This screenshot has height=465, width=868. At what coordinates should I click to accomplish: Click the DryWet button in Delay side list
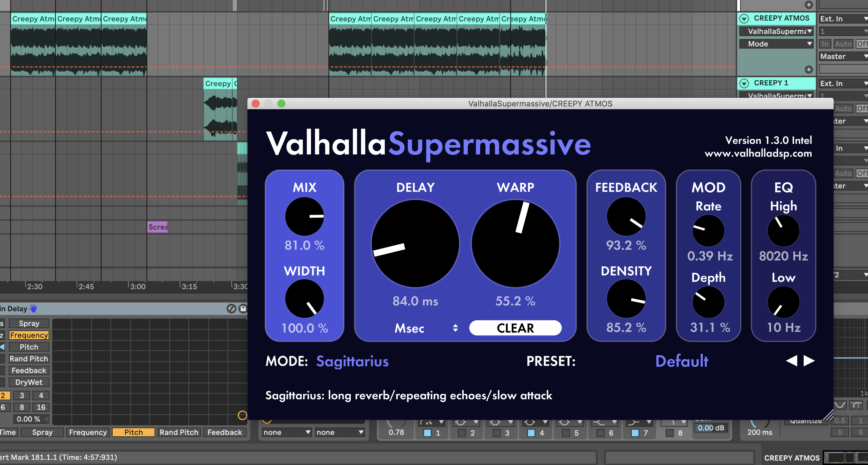point(29,382)
